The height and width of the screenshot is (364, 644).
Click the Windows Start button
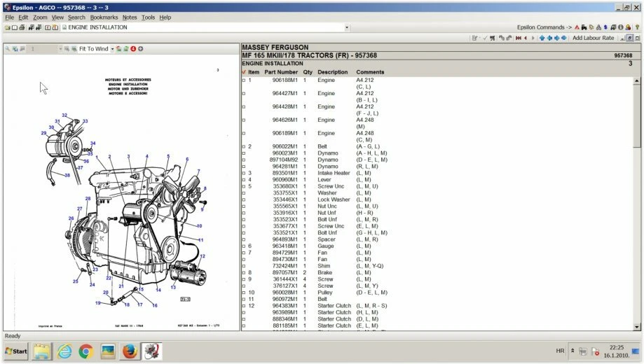[x=16, y=351]
